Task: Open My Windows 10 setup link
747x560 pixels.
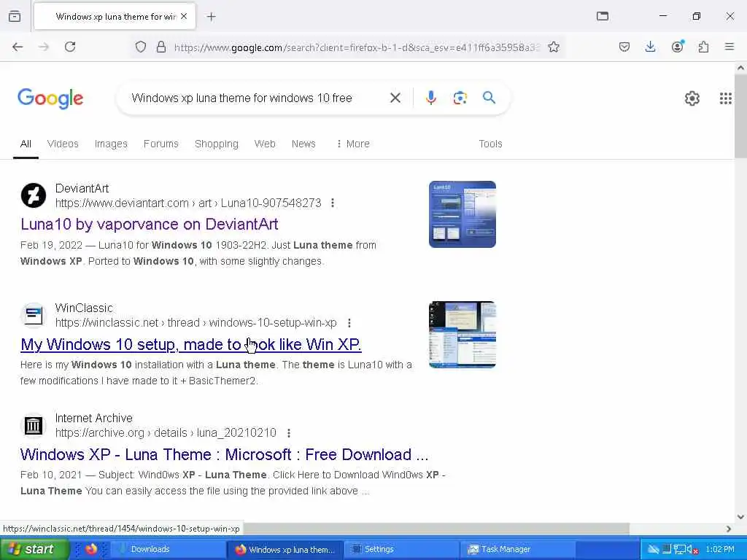Action: point(191,344)
